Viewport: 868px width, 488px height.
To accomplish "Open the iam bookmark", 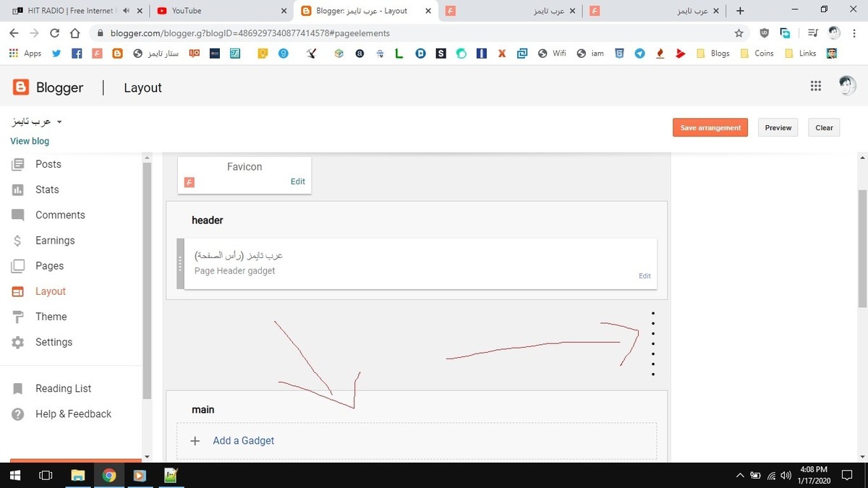I will pyautogui.click(x=590, y=53).
